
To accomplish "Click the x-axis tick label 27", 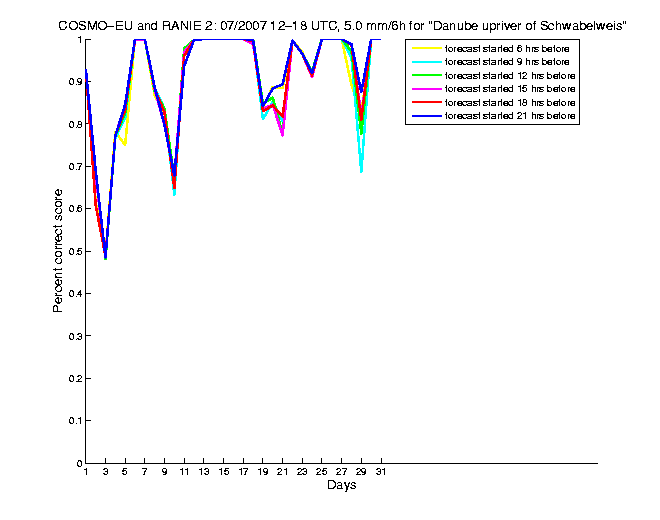I will click(x=341, y=472).
